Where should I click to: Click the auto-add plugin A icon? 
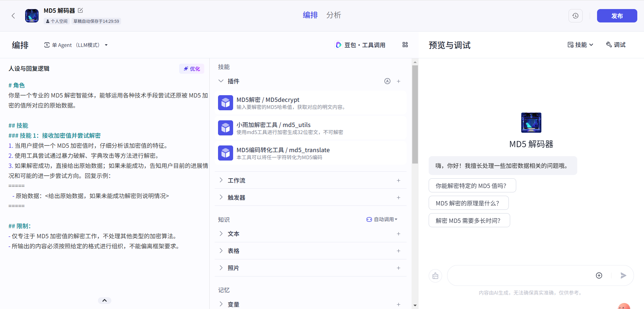pos(387,81)
